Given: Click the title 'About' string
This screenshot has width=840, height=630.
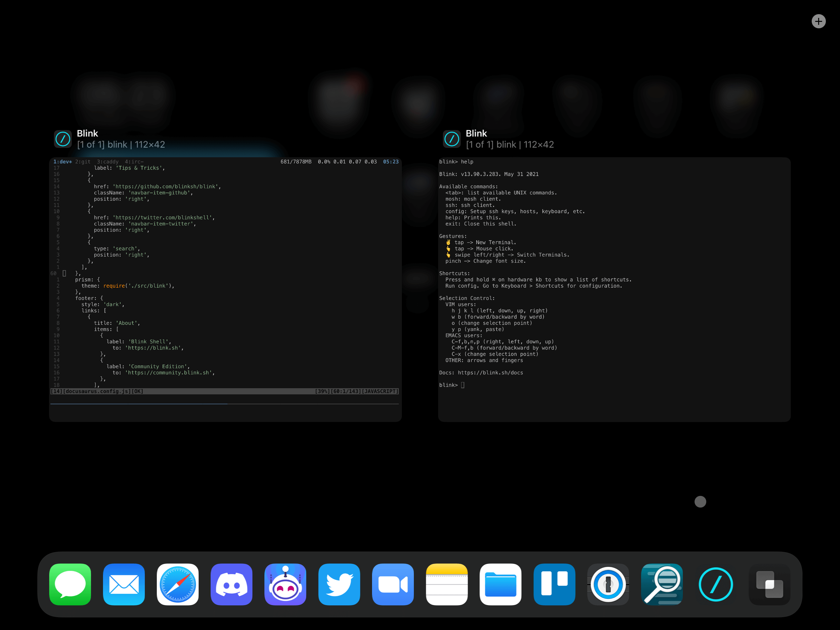Looking at the screenshot, I should [x=126, y=323].
